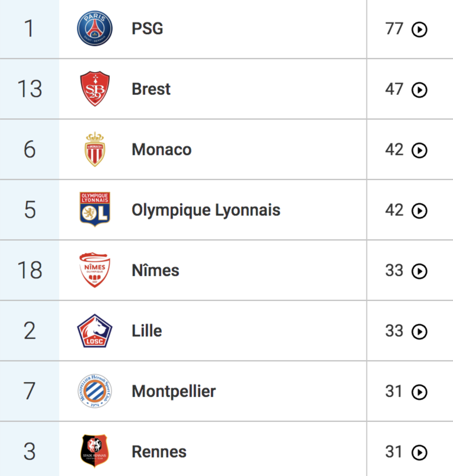Screen dimensions: 453x476
Task: Open the Olympique Lyonnais team name
Action: pos(206,210)
